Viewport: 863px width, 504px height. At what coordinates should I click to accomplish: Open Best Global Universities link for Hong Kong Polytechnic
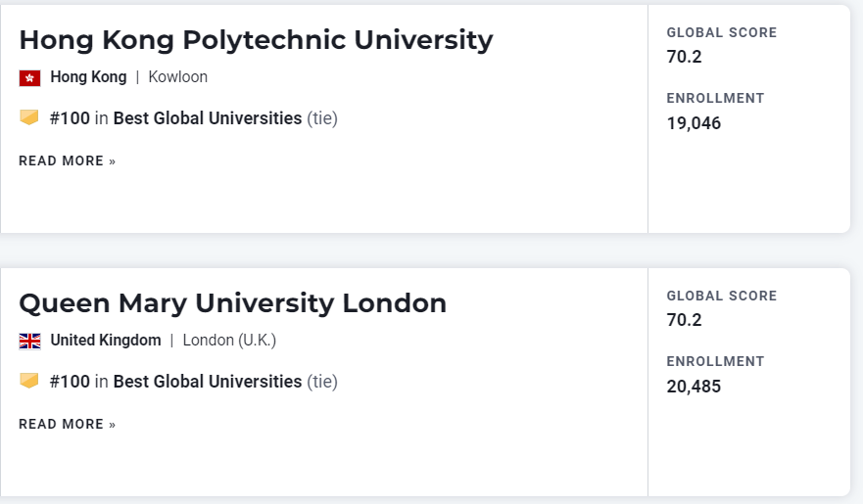point(208,118)
